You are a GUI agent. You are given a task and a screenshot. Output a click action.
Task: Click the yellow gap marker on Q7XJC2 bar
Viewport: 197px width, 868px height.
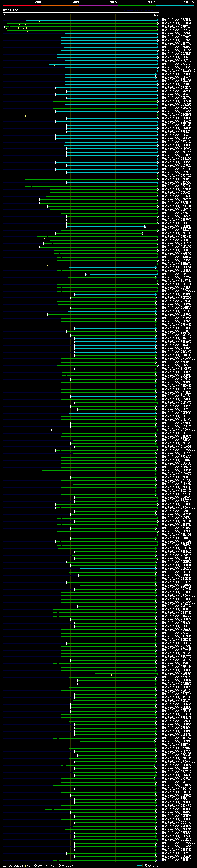point(55,65)
